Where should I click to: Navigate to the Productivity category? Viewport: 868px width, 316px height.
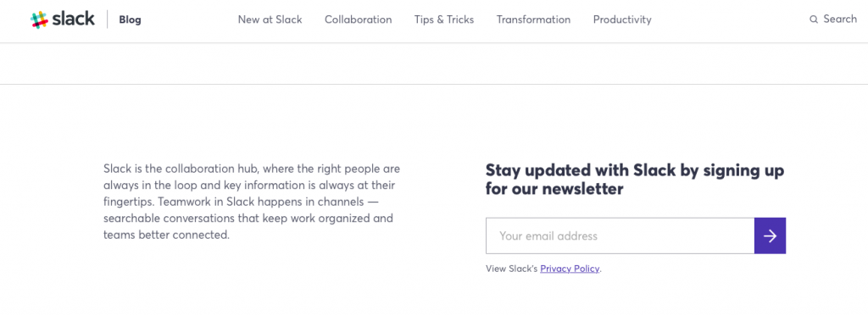[x=622, y=19]
